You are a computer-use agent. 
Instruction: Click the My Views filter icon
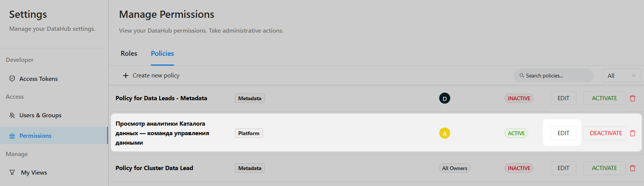[x=12, y=172]
